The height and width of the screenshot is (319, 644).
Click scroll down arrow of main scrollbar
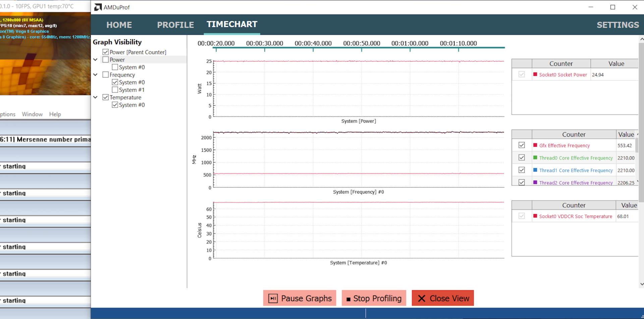click(x=641, y=284)
